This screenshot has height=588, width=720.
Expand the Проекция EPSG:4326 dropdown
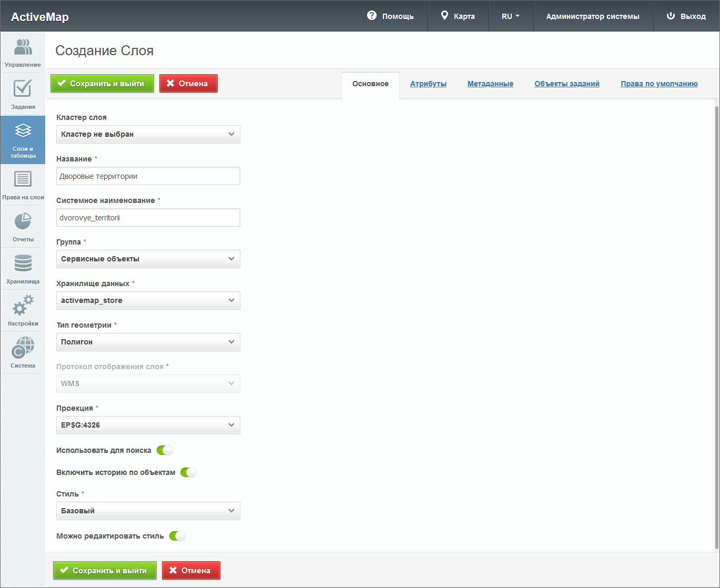[148, 425]
